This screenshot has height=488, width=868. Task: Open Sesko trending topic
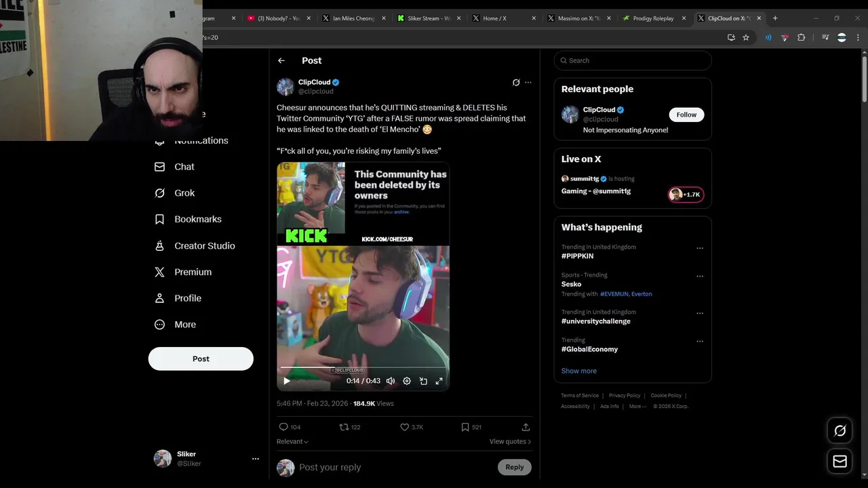click(571, 284)
